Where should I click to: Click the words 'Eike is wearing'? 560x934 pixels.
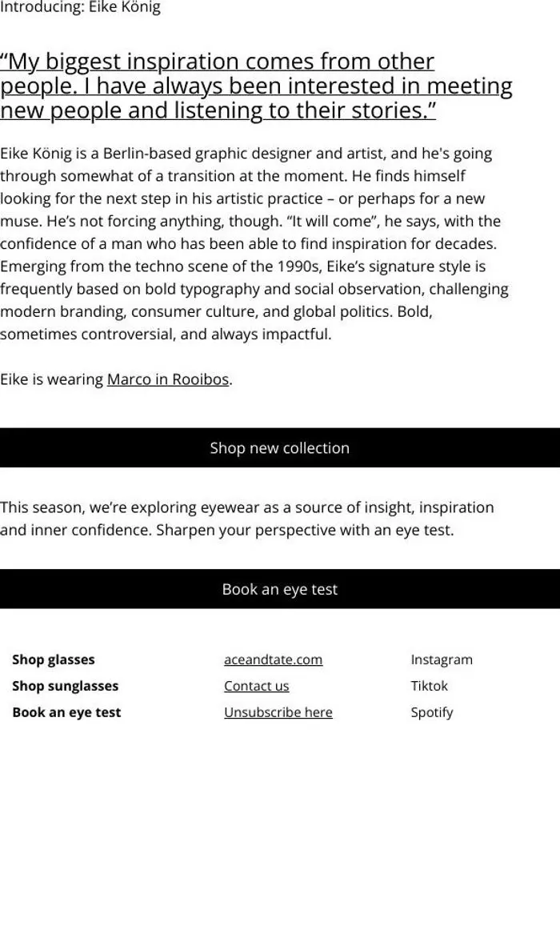tap(52, 379)
